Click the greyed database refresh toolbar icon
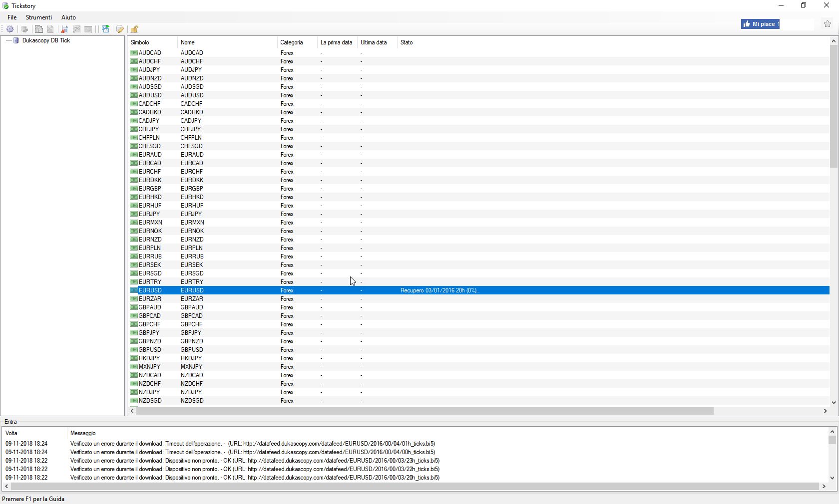 click(x=24, y=29)
